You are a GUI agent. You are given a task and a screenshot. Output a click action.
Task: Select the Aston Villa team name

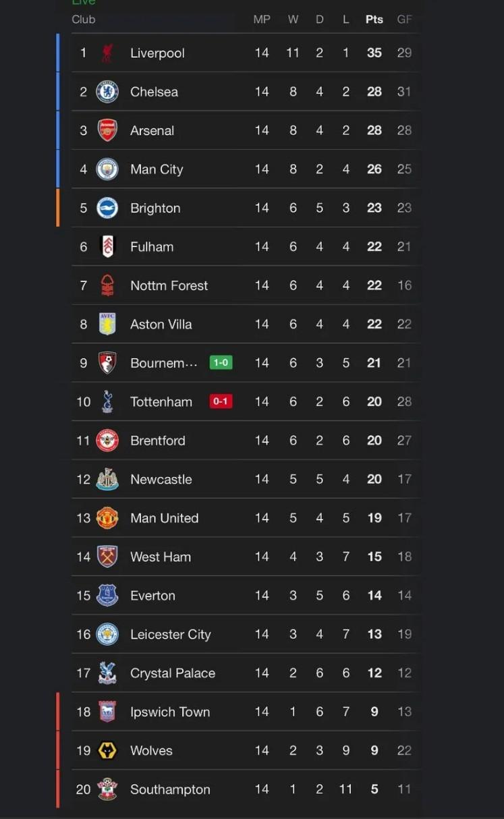point(161,324)
